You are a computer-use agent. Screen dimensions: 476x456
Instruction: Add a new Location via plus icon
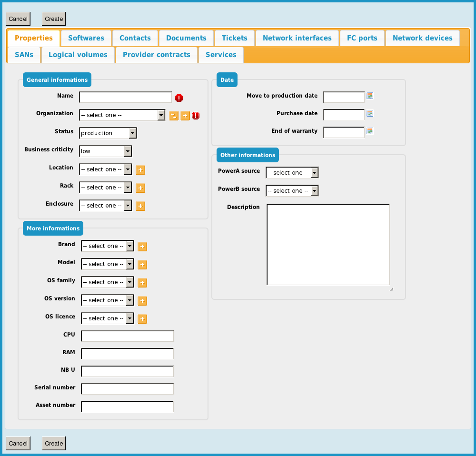140,170
